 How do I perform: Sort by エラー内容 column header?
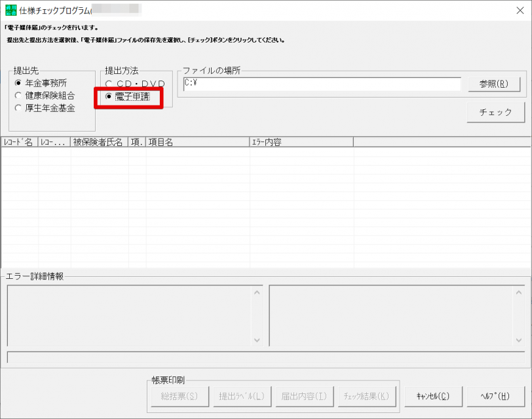tap(301, 142)
